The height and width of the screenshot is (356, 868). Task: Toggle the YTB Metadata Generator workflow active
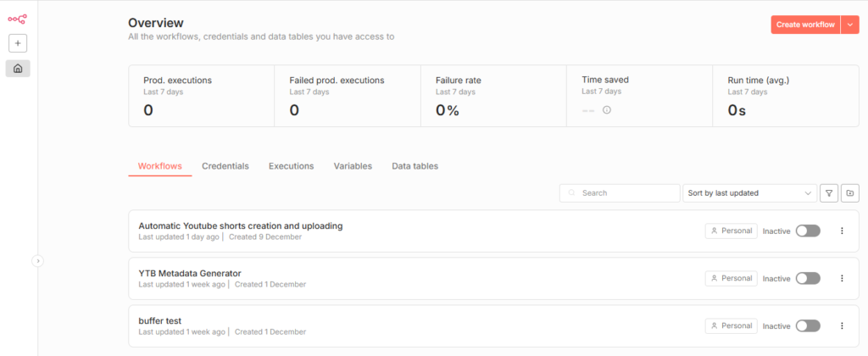click(x=808, y=278)
